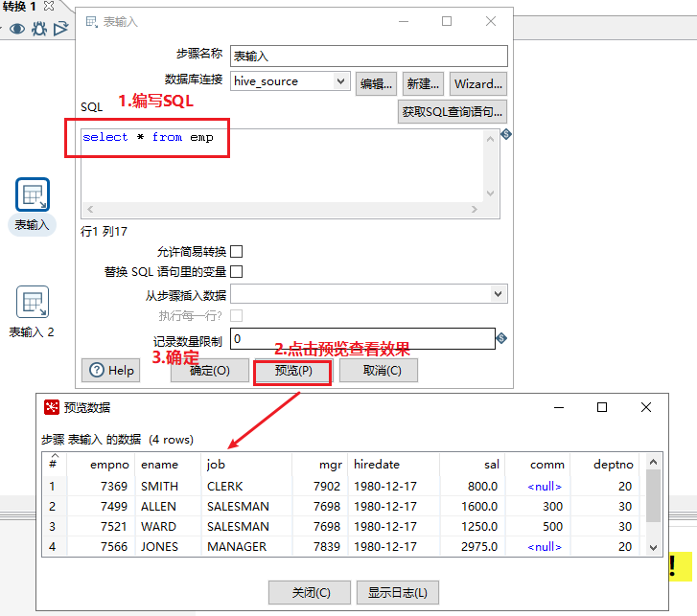Select the 表输入 2 step icon on canvas
Viewport: 697px width, 616px height.
(33, 302)
